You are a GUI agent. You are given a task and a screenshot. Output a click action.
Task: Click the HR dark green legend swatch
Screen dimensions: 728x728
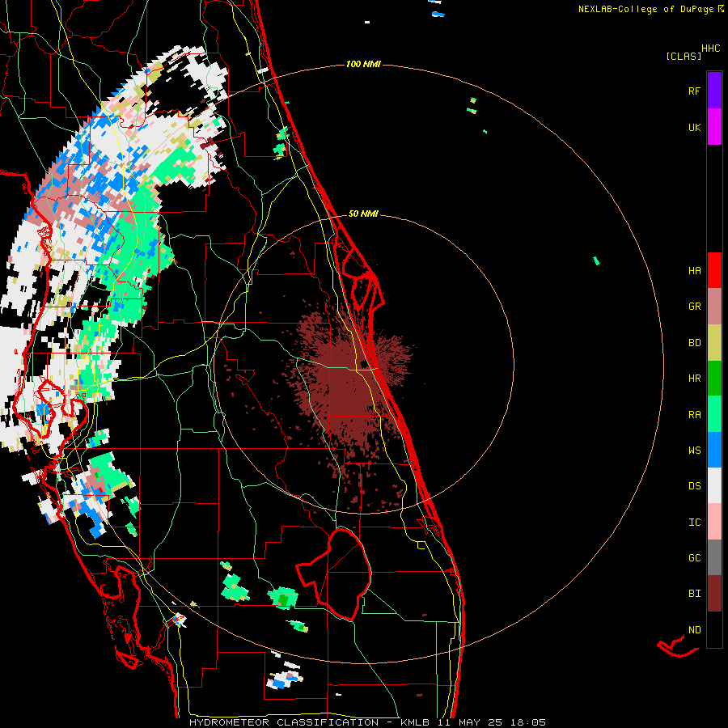(714, 379)
